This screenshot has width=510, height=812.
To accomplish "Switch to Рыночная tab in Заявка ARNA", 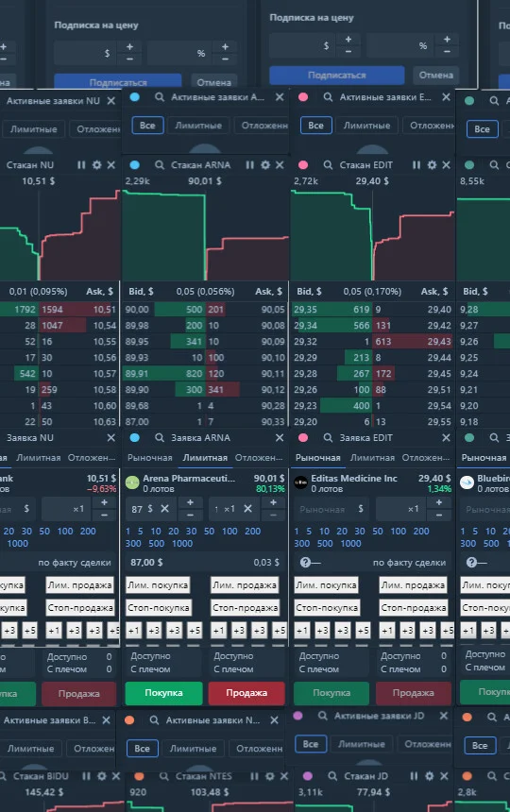I will (x=149, y=458).
